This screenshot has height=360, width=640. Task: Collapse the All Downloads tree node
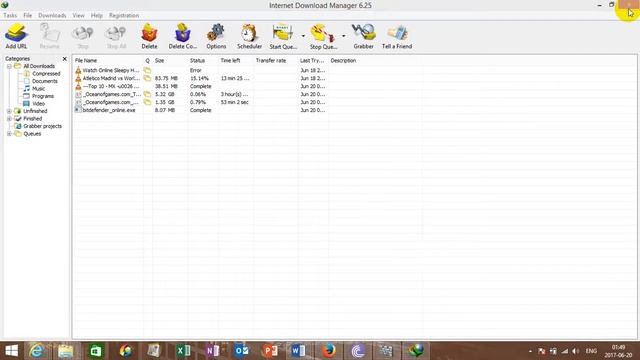pyautogui.click(x=9, y=66)
